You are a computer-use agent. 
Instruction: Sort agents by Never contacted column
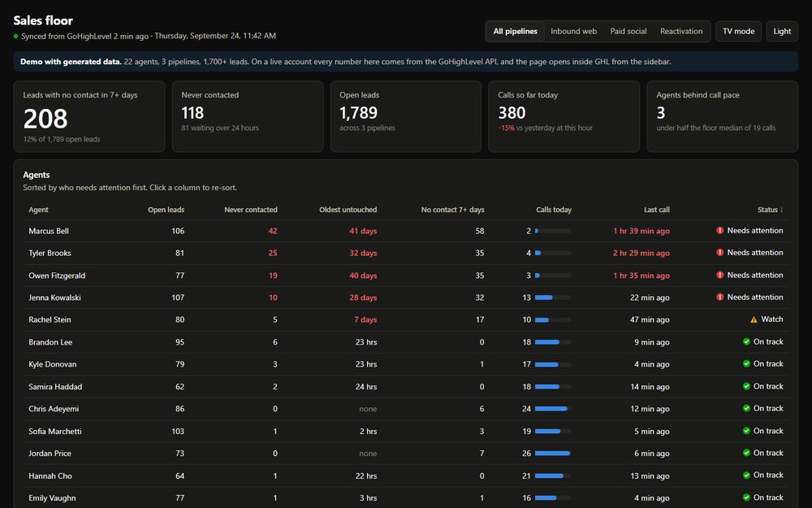pyautogui.click(x=251, y=210)
